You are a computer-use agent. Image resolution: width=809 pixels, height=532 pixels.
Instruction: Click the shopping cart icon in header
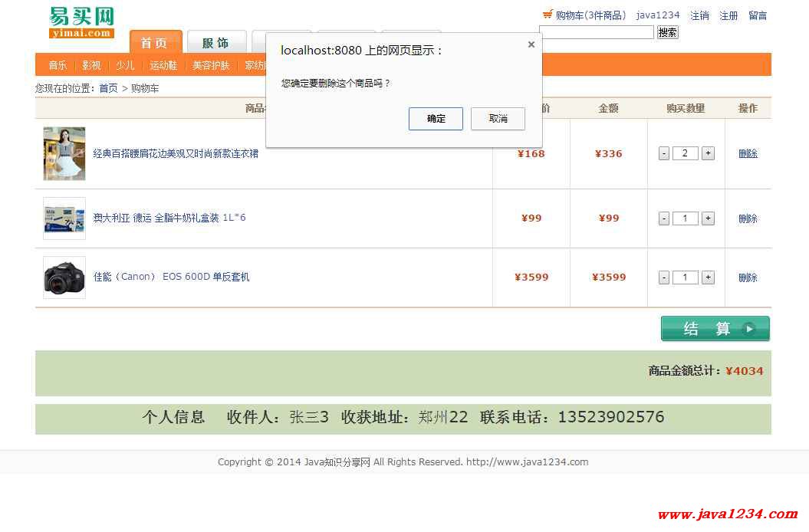(548, 15)
